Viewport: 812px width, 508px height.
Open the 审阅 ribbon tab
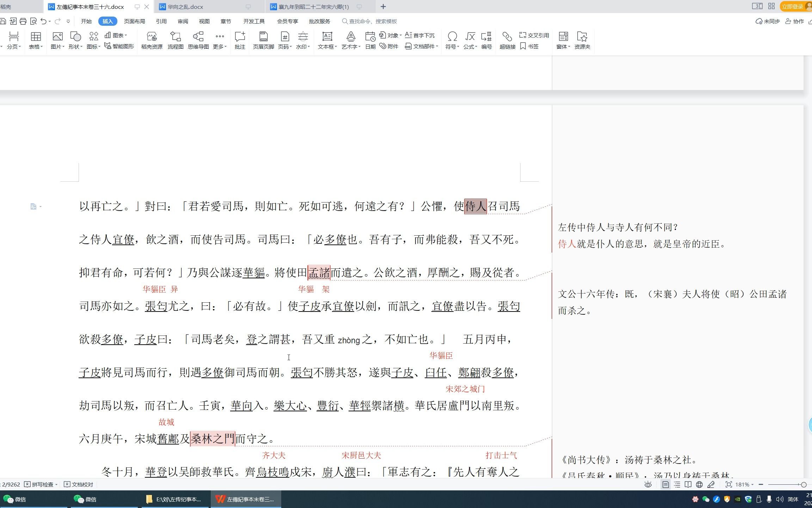coord(183,21)
